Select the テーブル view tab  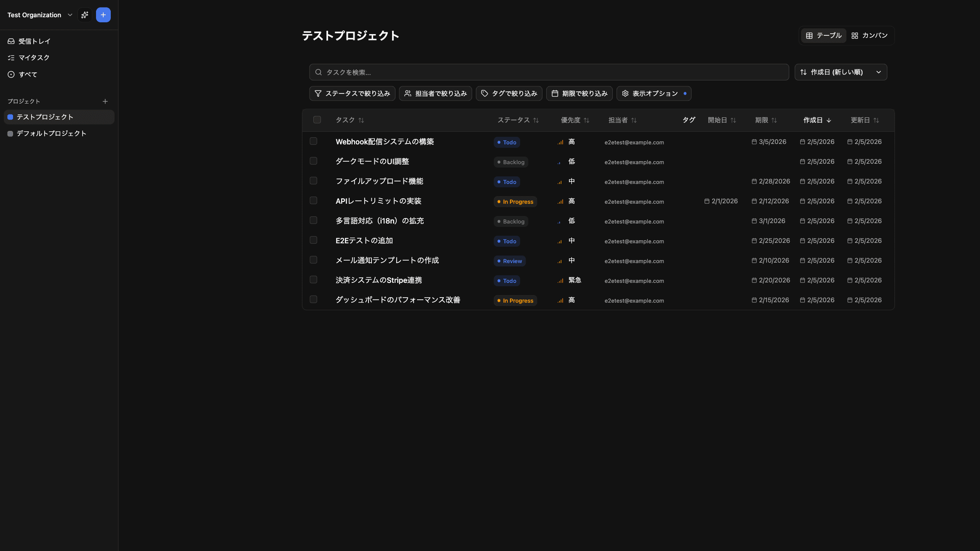[822, 35]
